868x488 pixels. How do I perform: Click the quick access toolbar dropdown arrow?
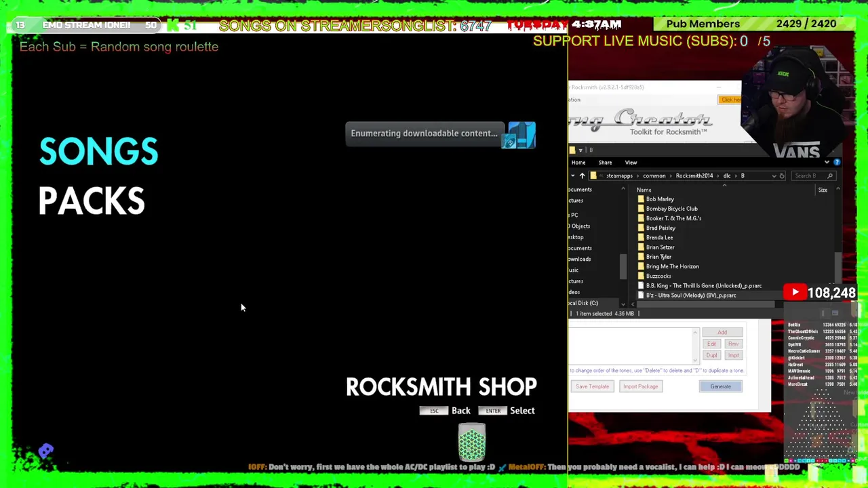point(580,150)
